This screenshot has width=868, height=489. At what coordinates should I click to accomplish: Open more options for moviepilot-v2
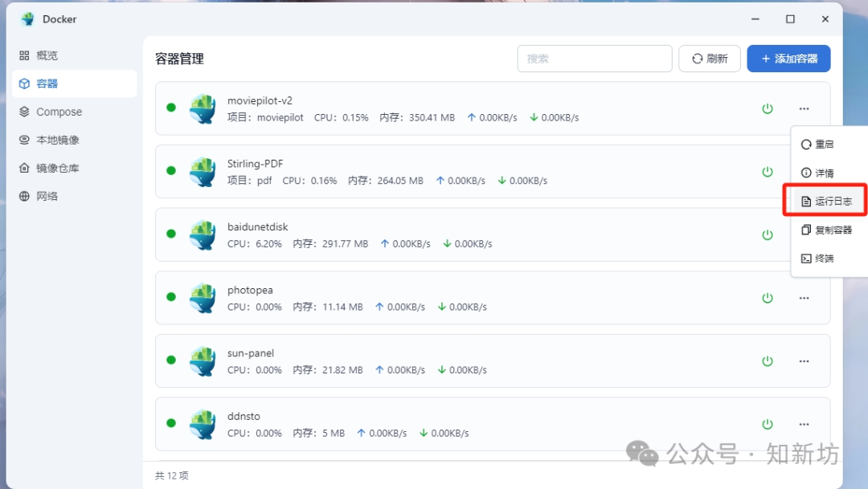pos(804,109)
